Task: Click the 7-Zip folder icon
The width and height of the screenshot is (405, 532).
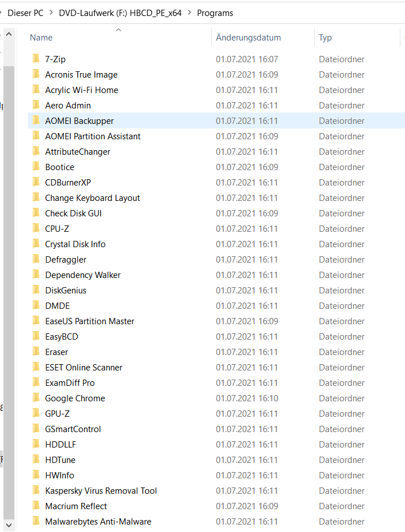Action: pos(36,59)
